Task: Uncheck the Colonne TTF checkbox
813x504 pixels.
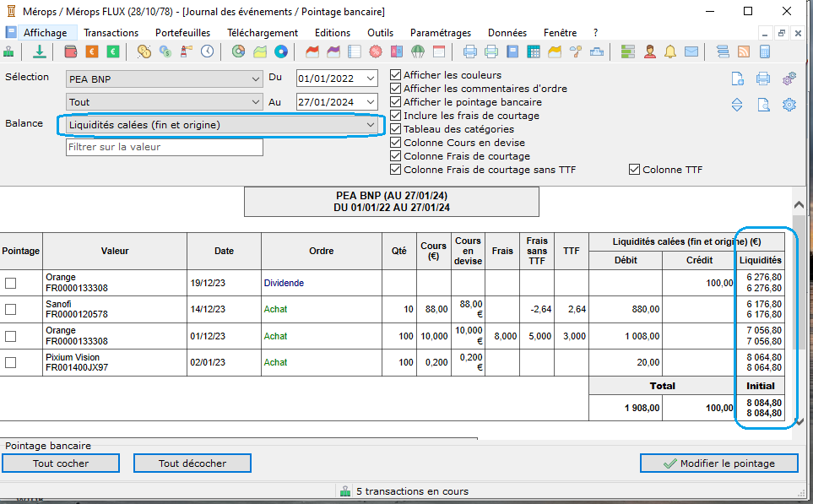Action: click(x=634, y=170)
